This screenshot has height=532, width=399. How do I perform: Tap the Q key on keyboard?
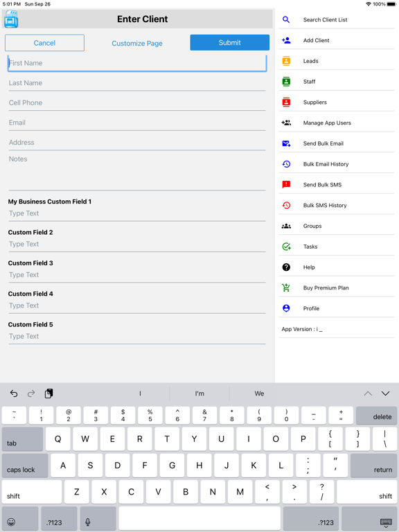(58, 439)
